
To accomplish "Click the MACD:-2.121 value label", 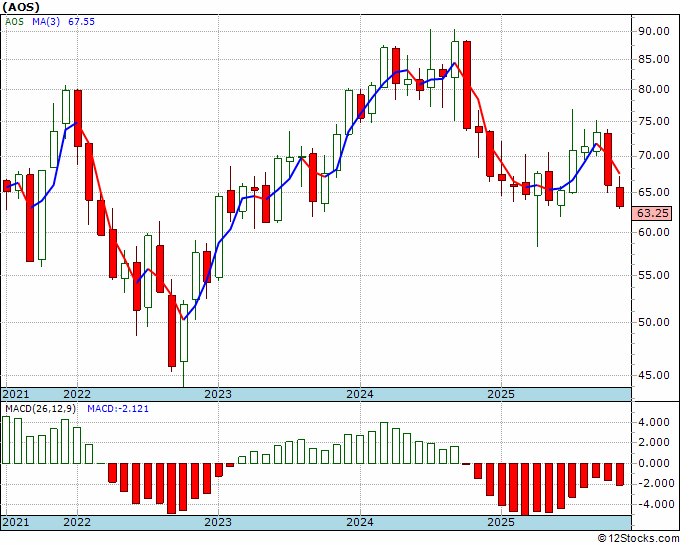I will point(118,409).
